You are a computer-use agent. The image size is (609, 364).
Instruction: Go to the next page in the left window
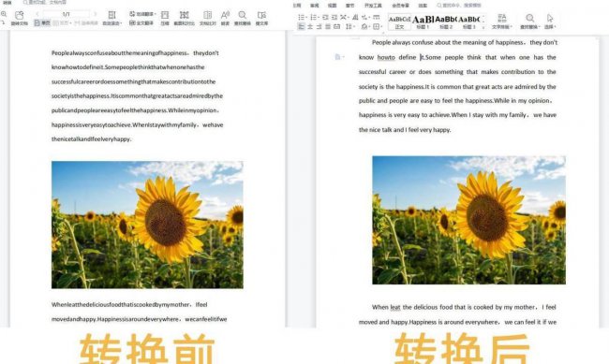(x=96, y=14)
